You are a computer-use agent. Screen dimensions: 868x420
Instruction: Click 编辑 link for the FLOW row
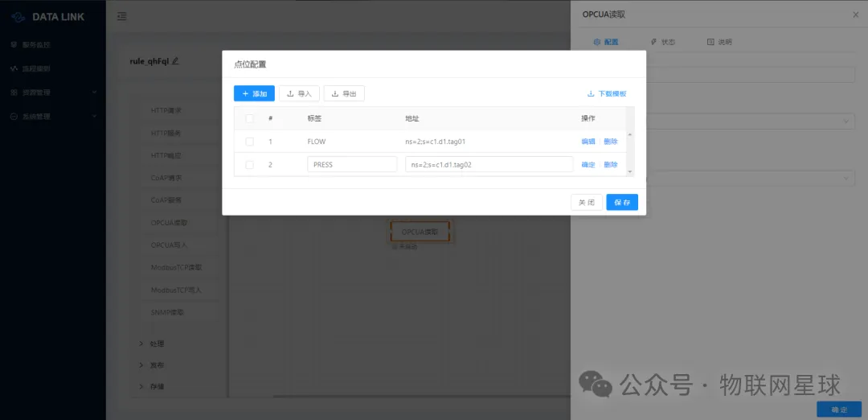(588, 142)
